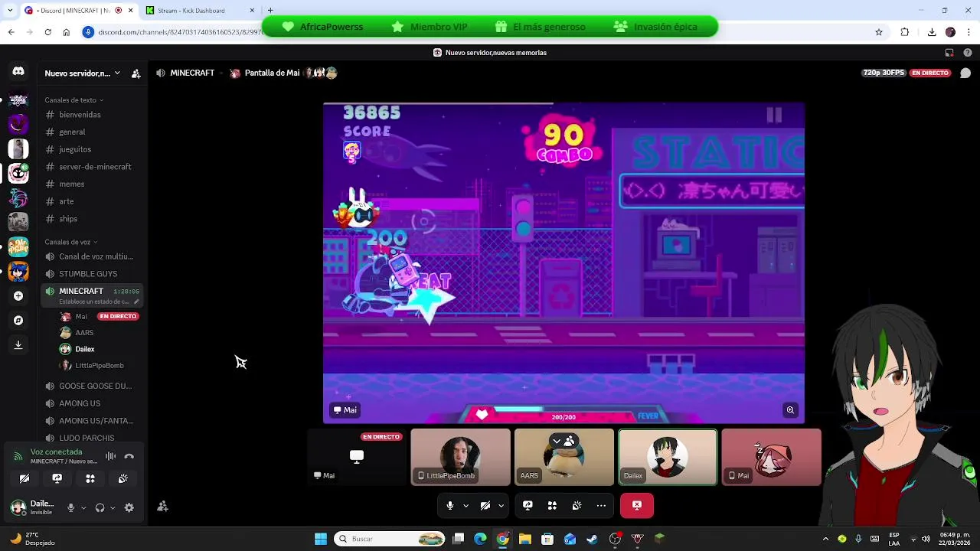Click the browser address bar URL
980x551 pixels.
tap(180, 32)
